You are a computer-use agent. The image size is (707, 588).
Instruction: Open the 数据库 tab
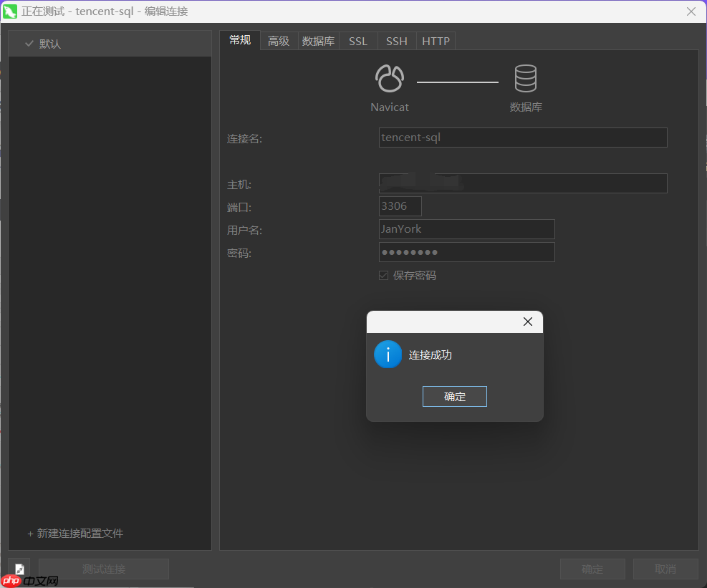[x=318, y=41]
